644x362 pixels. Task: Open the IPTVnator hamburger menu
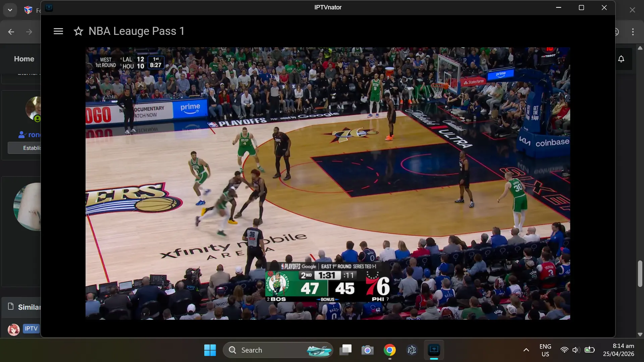[x=58, y=31]
